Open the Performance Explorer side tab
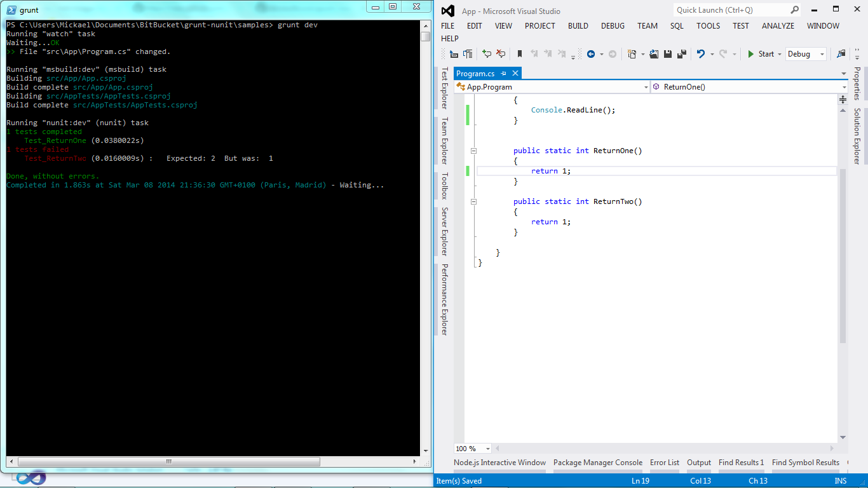This screenshot has width=868, height=488. [x=445, y=299]
